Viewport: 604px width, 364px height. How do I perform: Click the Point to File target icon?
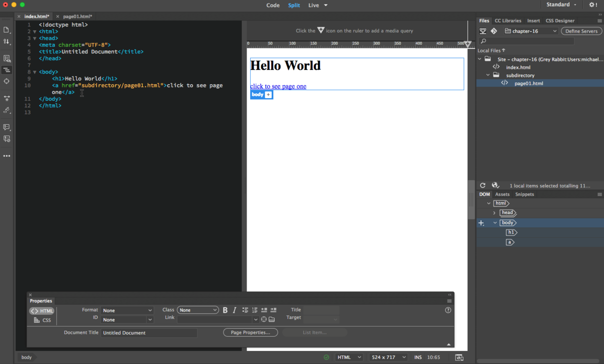pos(264,320)
